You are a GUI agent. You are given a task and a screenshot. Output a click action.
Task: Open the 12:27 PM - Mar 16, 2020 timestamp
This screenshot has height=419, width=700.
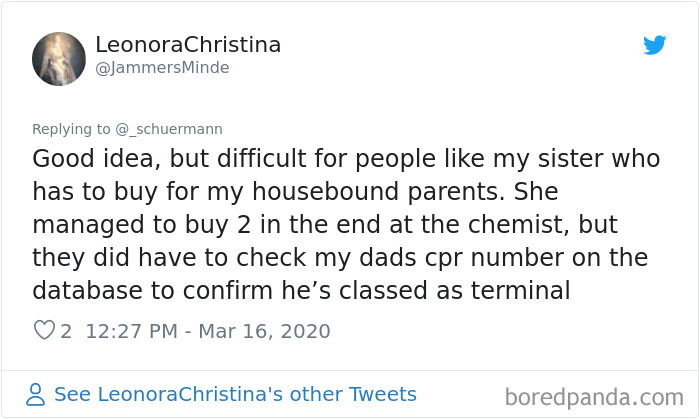208,331
